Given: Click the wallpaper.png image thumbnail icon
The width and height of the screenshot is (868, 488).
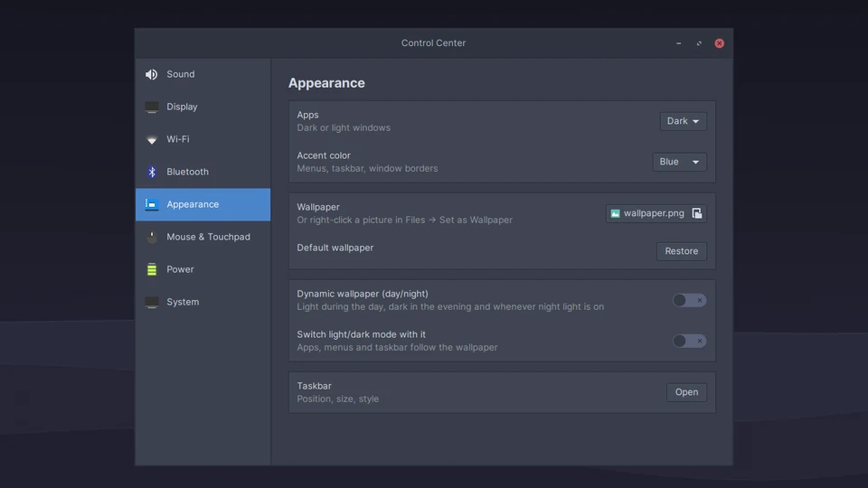Looking at the screenshot, I should pos(615,213).
